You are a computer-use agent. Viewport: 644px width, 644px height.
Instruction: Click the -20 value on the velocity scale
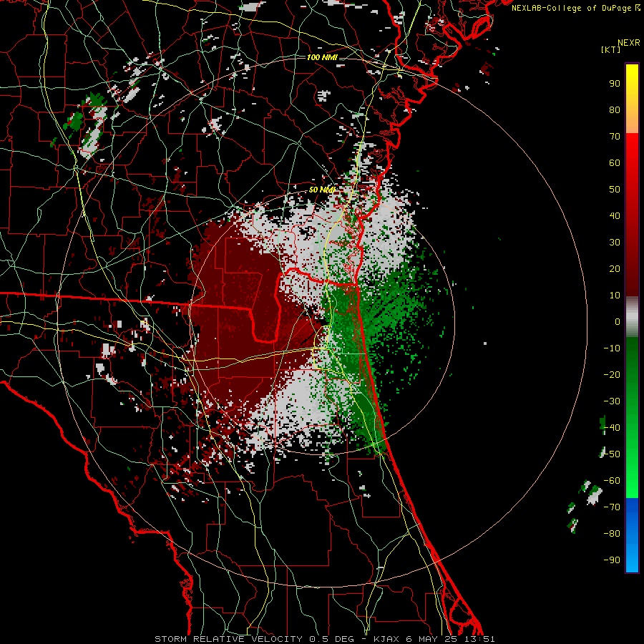[612, 375]
